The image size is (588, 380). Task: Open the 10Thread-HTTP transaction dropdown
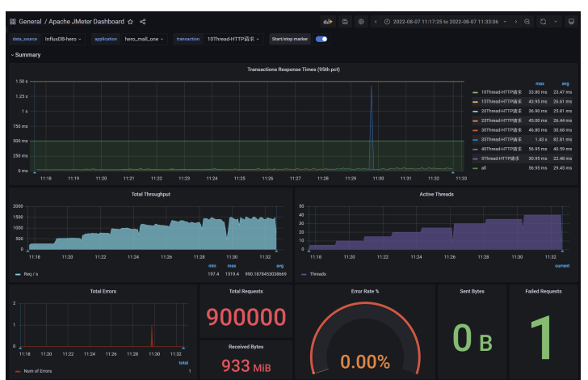pyautogui.click(x=233, y=39)
